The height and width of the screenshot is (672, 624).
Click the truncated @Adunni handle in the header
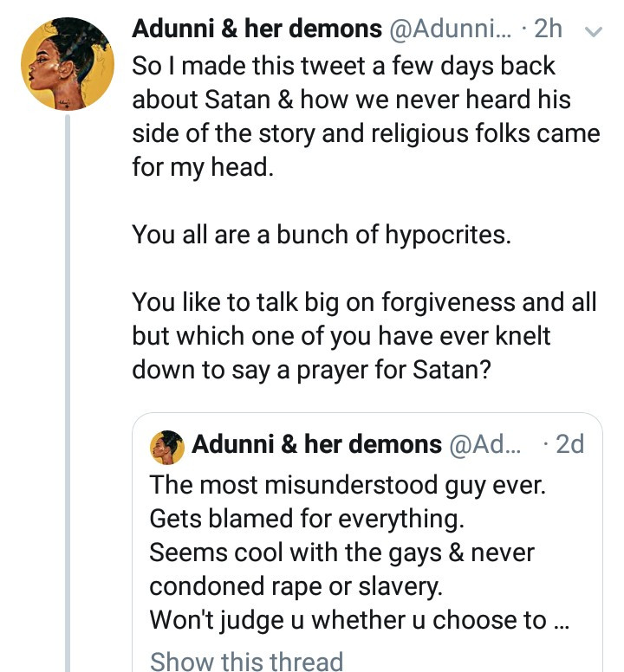click(451, 29)
